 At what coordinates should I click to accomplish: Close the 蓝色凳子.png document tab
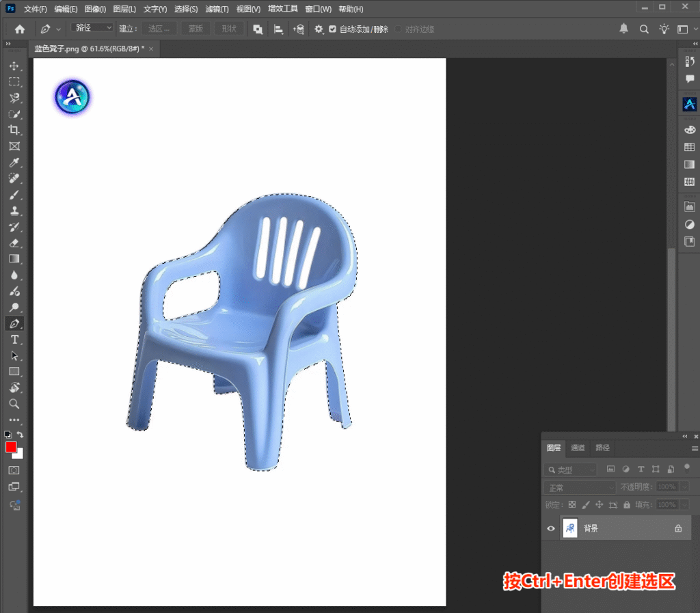[151, 49]
